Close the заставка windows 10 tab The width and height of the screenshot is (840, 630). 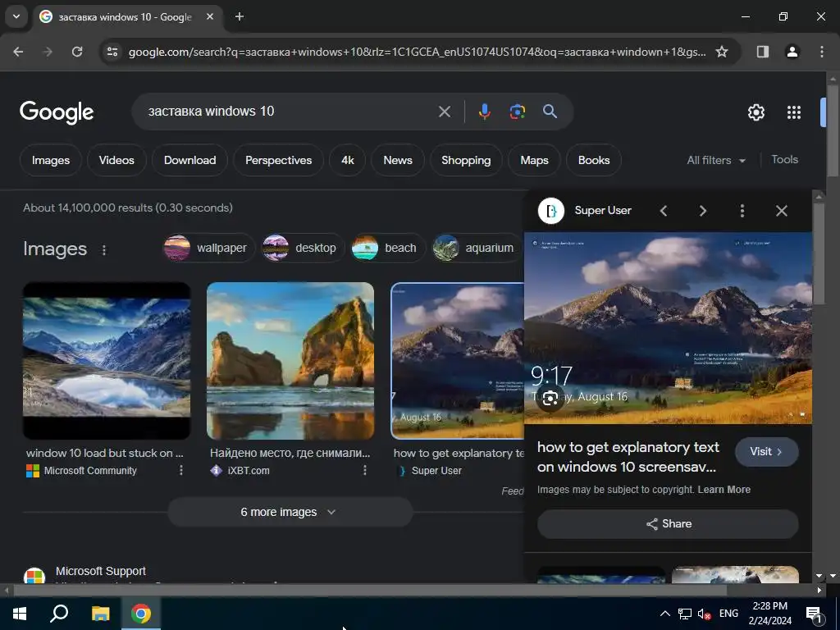210,16
